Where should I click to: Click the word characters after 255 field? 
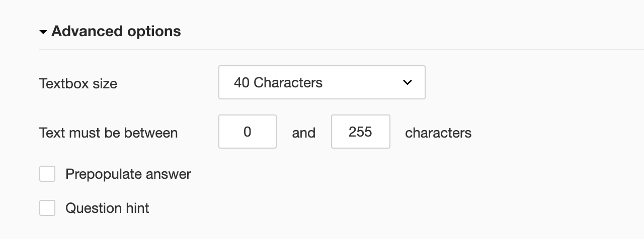coord(438,133)
